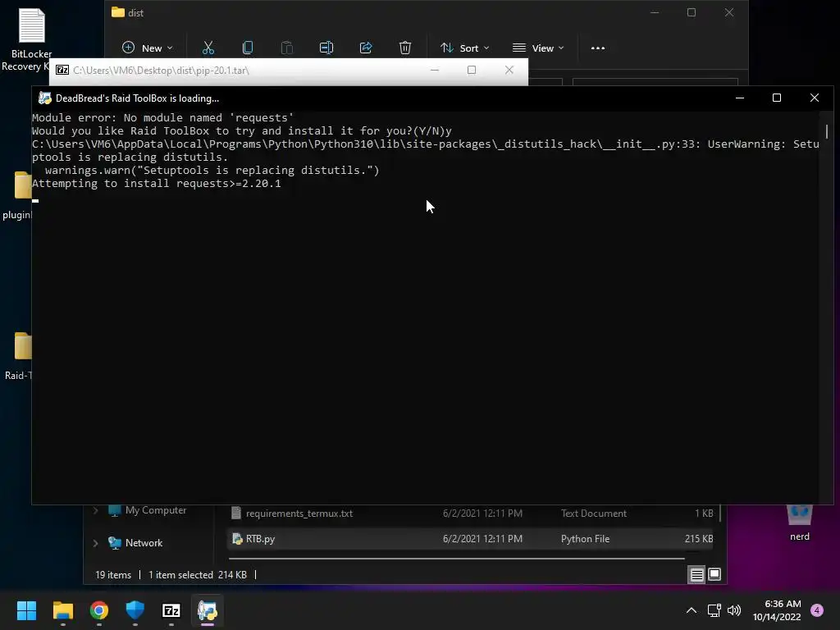Click the file list horizontal scrollbar

[456, 559]
